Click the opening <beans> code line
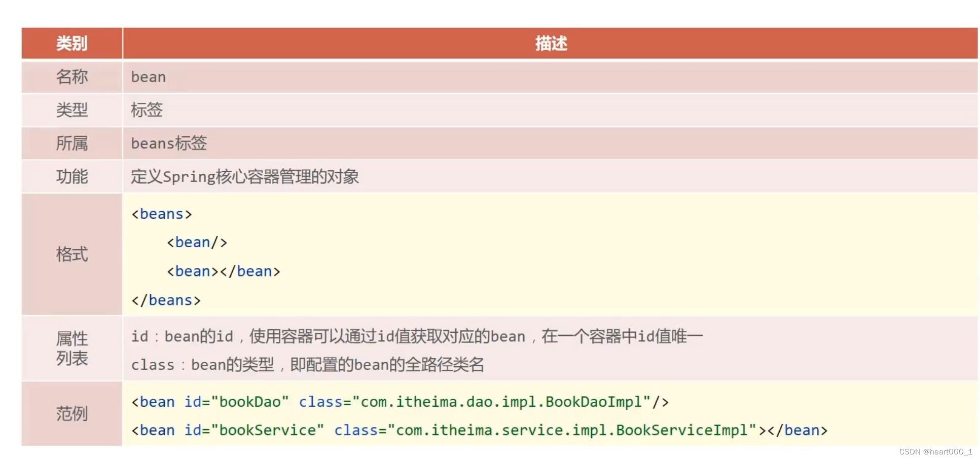This screenshot has height=460, width=980. pos(162,214)
